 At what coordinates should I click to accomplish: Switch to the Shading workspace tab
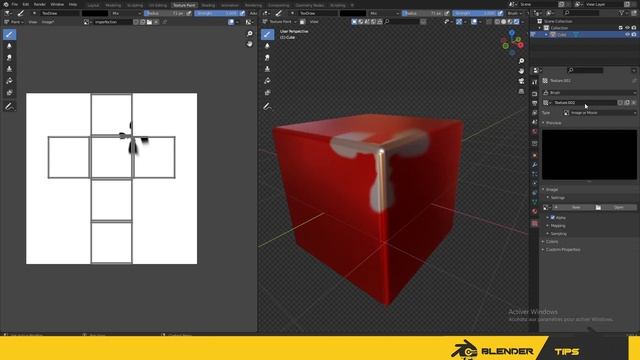point(208,5)
